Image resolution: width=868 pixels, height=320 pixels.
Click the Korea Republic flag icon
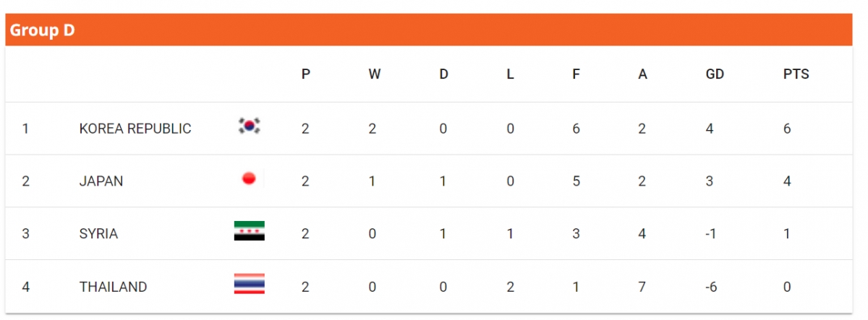click(249, 126)
